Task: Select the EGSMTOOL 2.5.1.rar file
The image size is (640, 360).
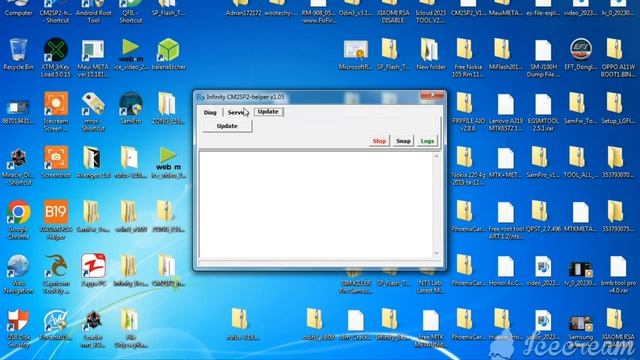Action: pyautogui.click(x=543, y=113)
